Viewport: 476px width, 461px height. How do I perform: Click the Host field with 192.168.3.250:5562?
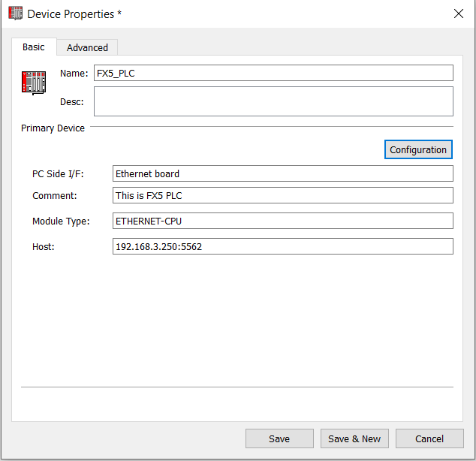point(283,246)
